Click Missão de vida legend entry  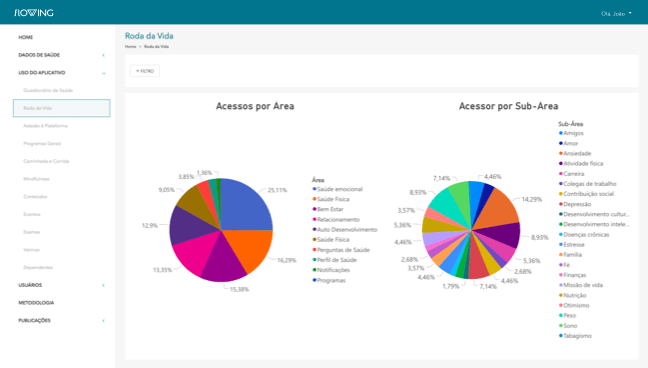tap(581, 285)
